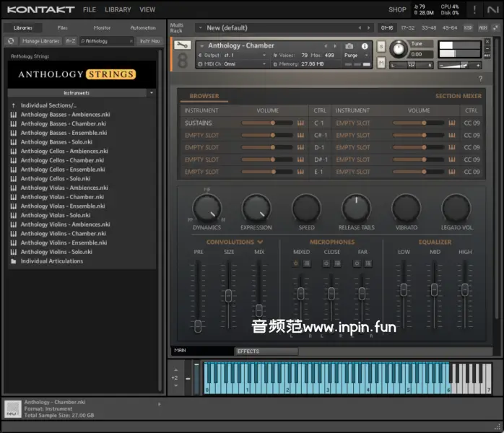Open the Purge dropdown menu
The height and width of the screenshot is (433, 504).
point(353,56)
